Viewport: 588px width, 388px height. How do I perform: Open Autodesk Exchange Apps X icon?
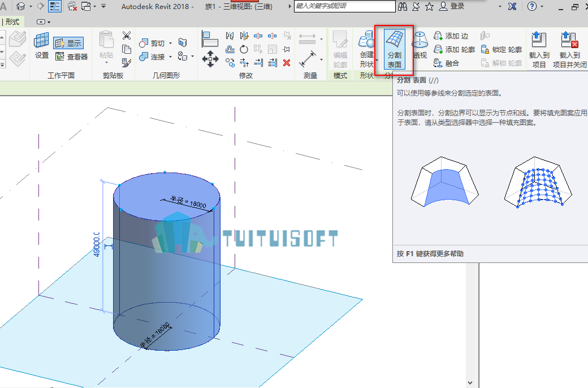512,6
